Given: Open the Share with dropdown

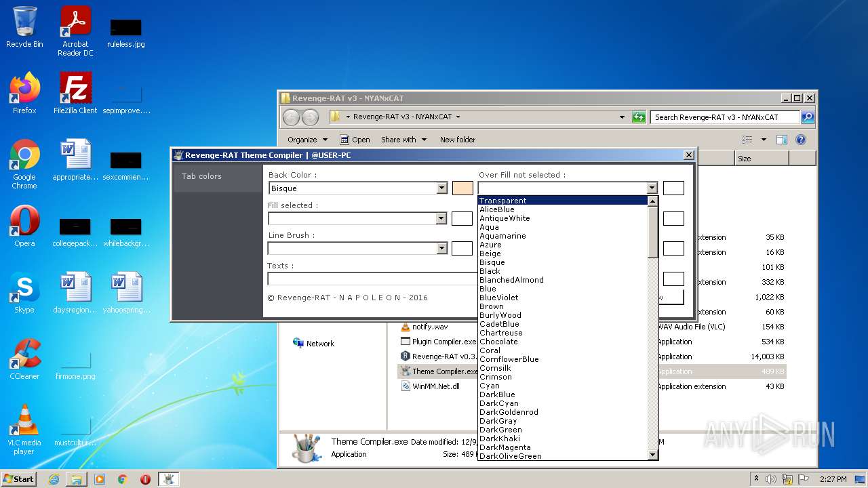Looking at the screenshot, I should coord(403,140).
